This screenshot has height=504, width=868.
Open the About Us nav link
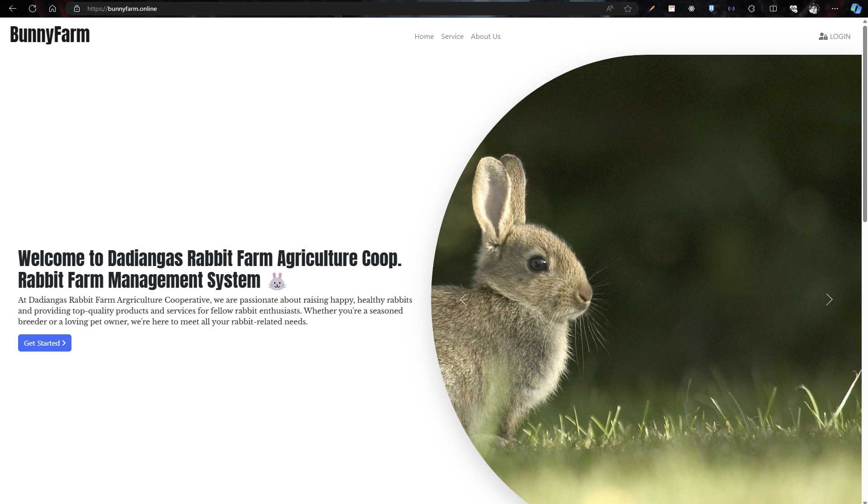(485, 37)
